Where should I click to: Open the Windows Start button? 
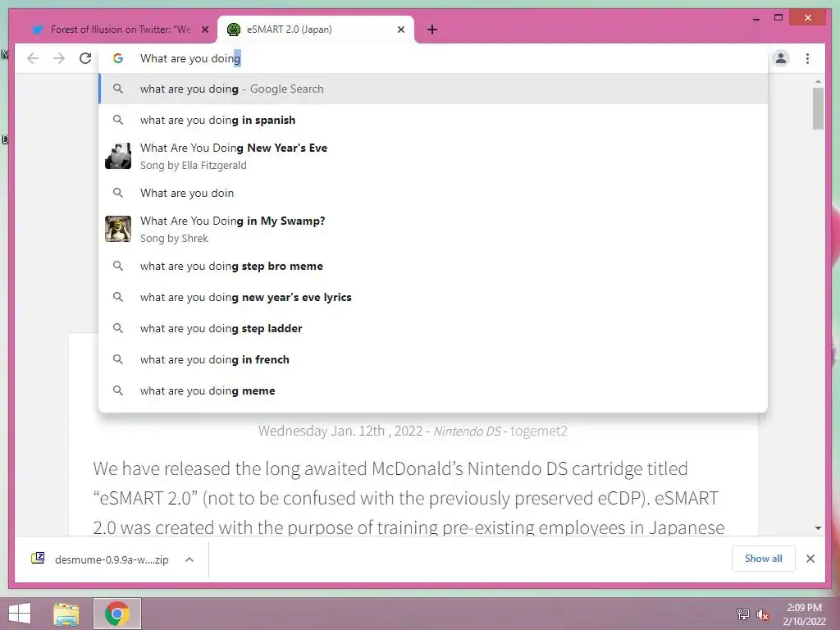pos(20,614)
